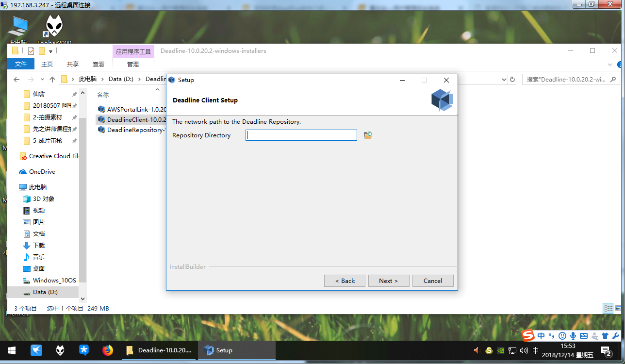
Task: Open Creative Cloud Files in sidebar
Action: coord(52,156)
